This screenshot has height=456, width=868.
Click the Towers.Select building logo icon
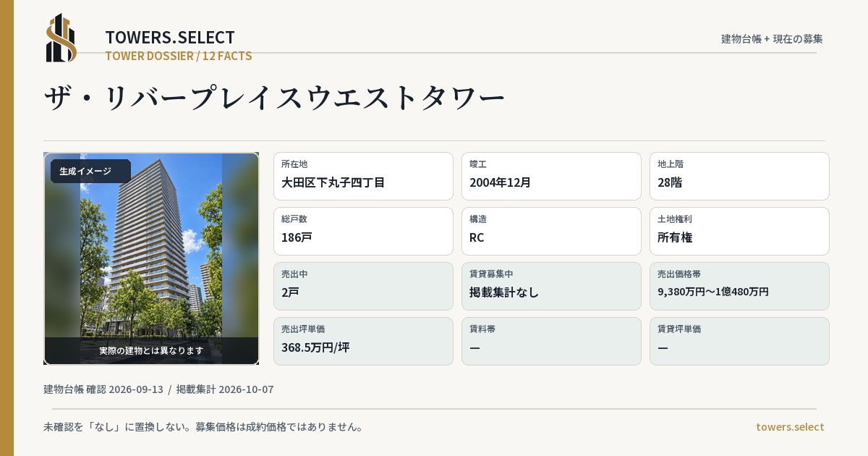pos(61,38)
